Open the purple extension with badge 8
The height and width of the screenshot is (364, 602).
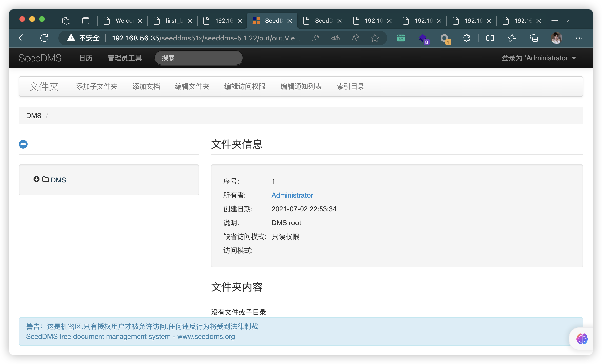coord(424,39)
